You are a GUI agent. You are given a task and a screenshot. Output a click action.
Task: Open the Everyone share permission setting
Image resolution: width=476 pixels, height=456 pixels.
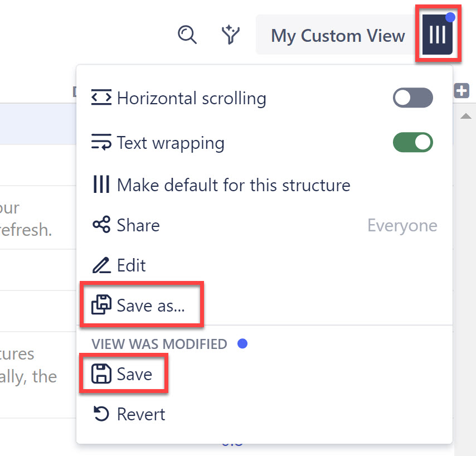pyautogui.click(x=402, y=225)
